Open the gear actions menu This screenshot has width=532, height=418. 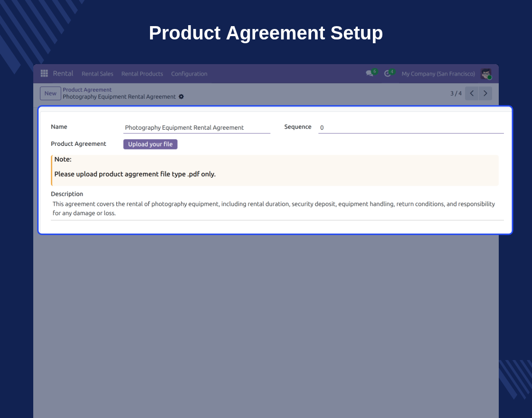(181, 97)
